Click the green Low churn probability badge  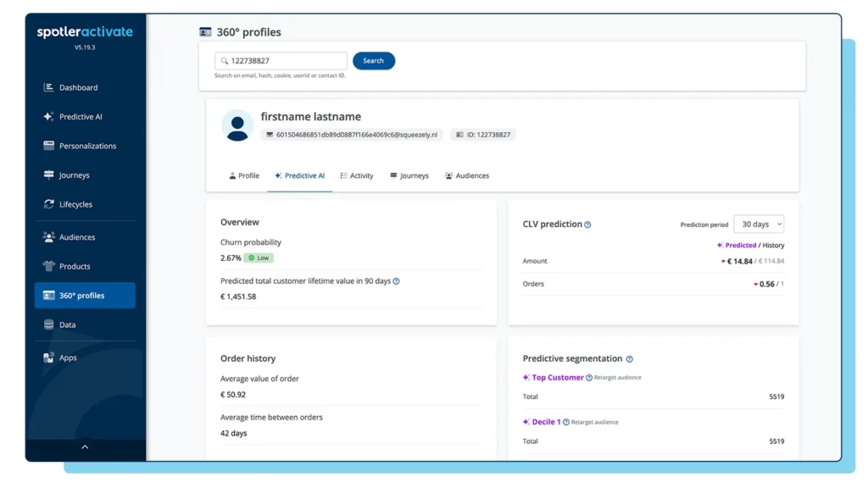tap(259, 257)
